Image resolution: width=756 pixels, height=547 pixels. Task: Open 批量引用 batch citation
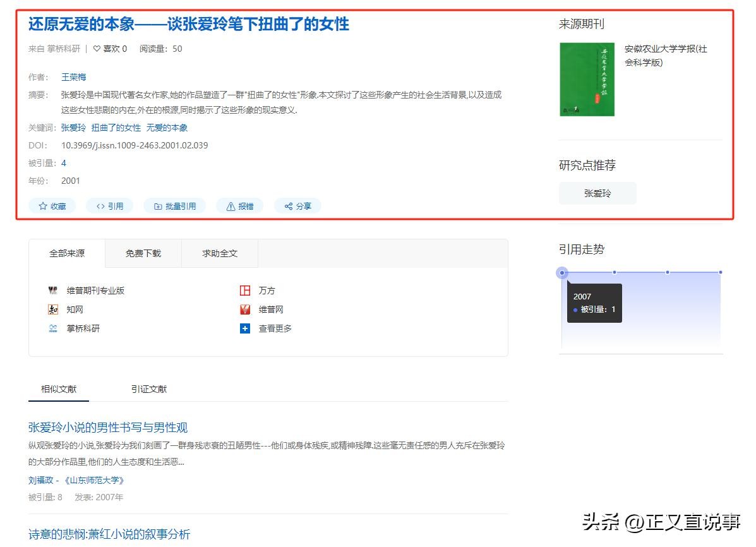point(175,206)
